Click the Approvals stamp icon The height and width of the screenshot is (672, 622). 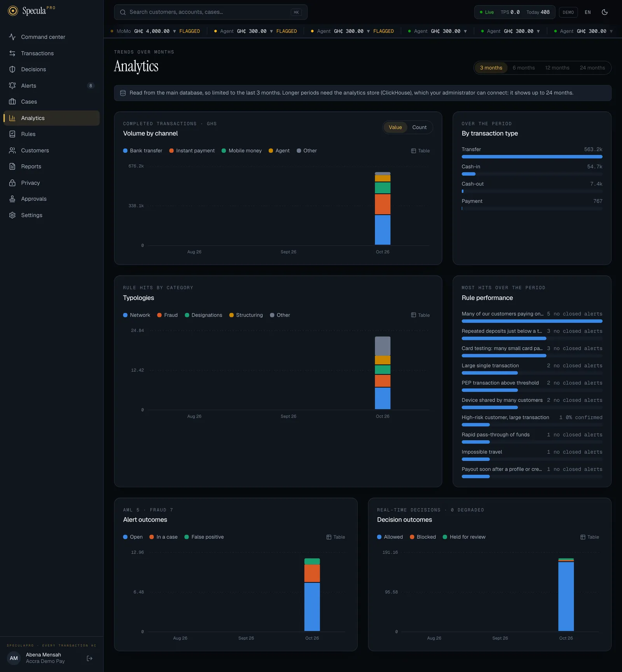pyautogui.click(x=12, y=199)
